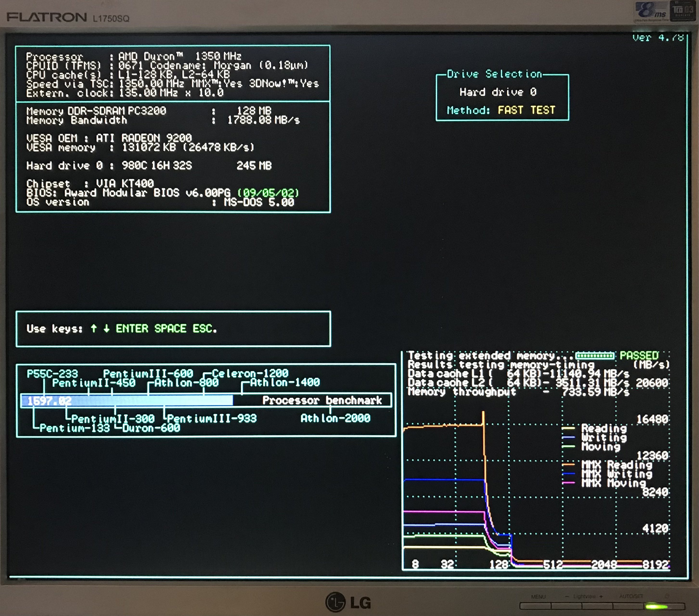Click the extended memory test progress bar
The width and height of the screenshot is (699, 616).
tap(594, 356)
